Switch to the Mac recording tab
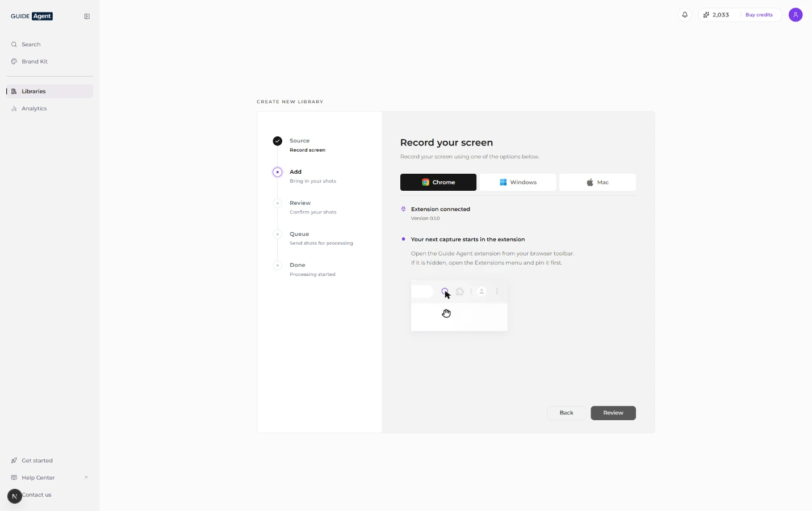The image size is (812, 511). (x=597, y=182)
